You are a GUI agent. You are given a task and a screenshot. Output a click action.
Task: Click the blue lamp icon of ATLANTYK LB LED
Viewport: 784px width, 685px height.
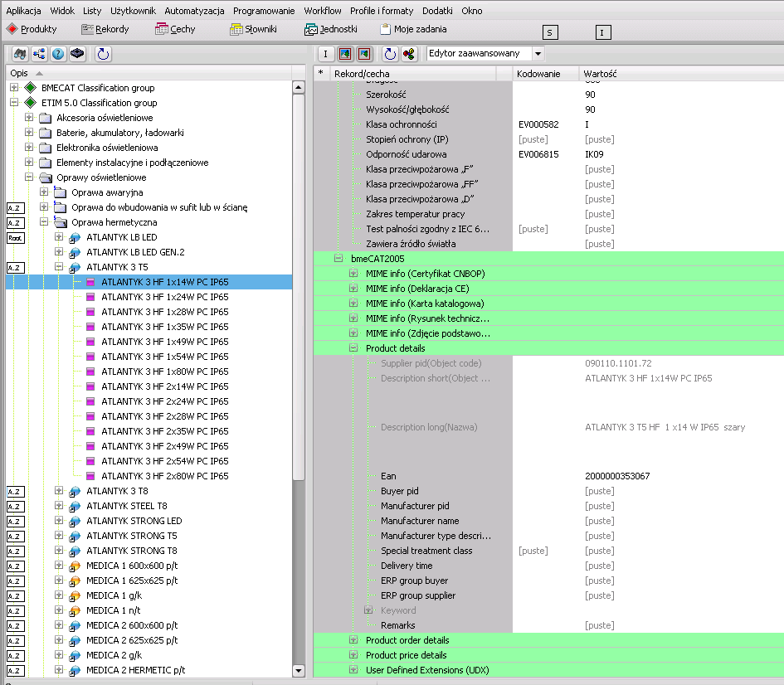click(75, 238)
